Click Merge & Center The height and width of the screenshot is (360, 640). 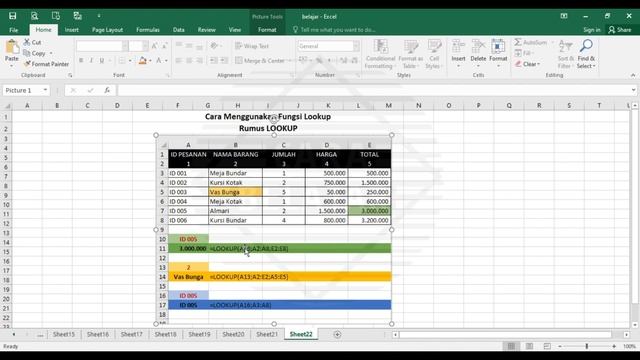[260, 61]
